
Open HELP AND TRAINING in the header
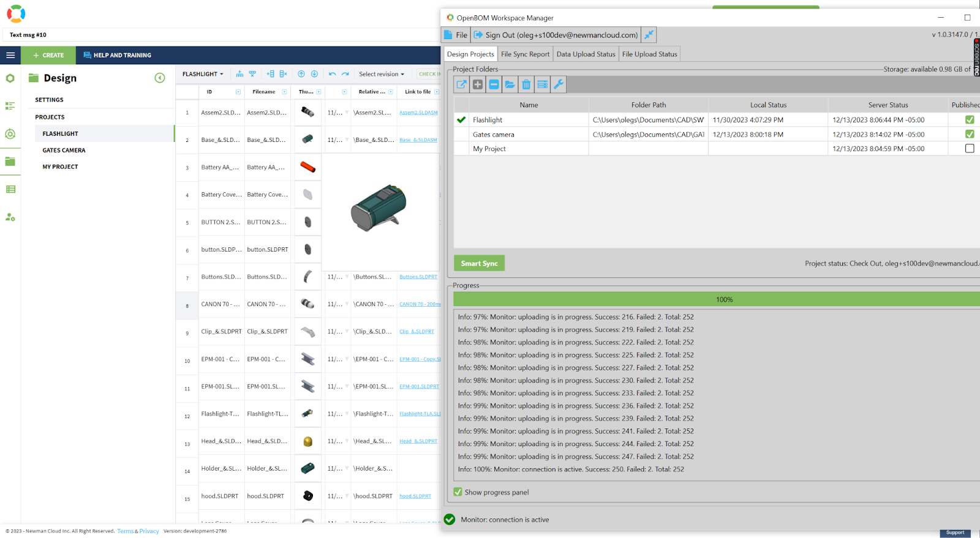point(118,55)
